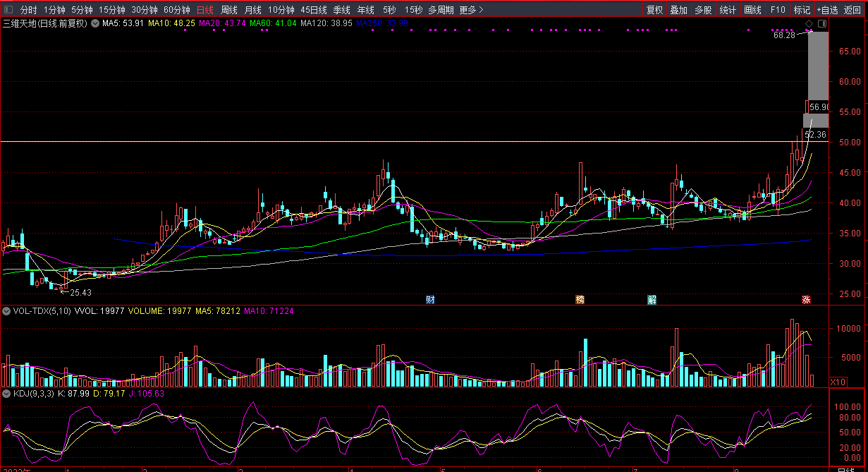Click the 返回 back button
The width and height of the screenshot is (868, 472).
[852, 10]
